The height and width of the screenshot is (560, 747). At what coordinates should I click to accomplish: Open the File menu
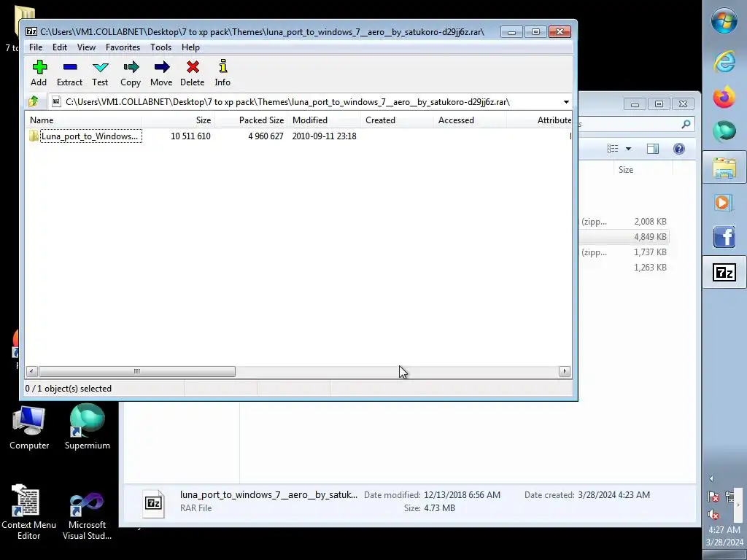point(36,47)
